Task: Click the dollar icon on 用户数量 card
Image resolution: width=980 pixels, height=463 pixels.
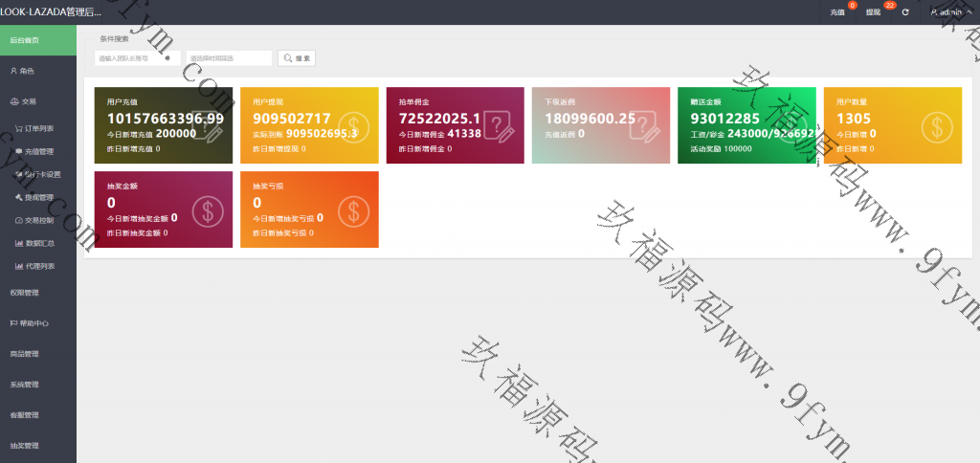Action: 935,125
